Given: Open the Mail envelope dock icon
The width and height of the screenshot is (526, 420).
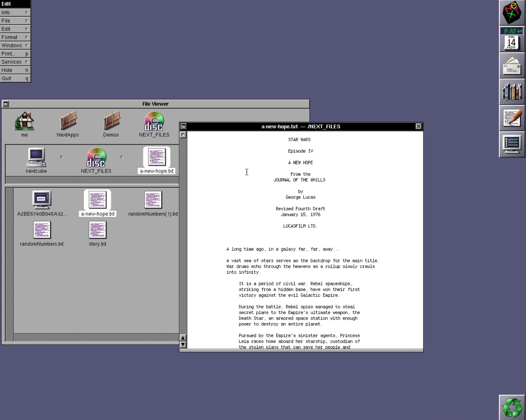Looking at the screenshot, I should pyautogui.click(x=512, y=65).
